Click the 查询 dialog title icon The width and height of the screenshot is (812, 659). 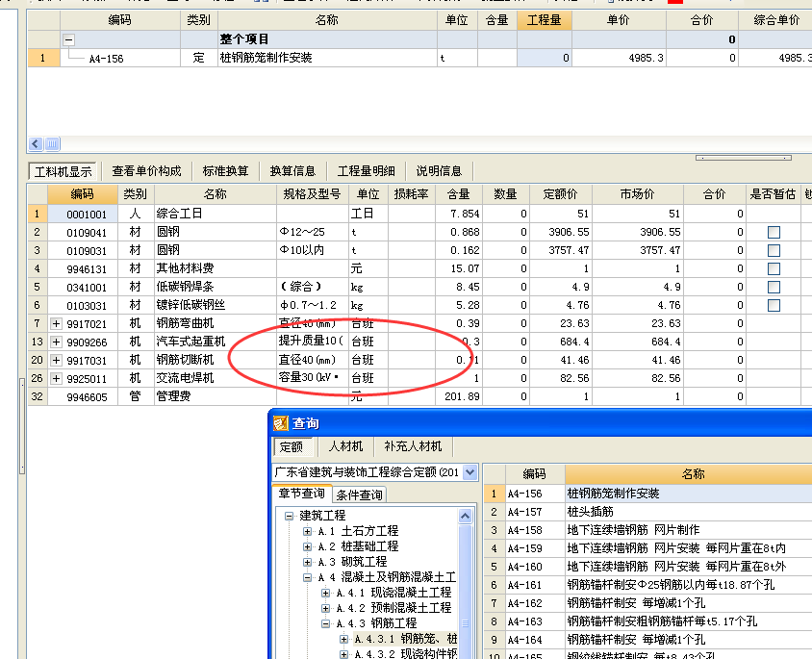pos(281,424)
